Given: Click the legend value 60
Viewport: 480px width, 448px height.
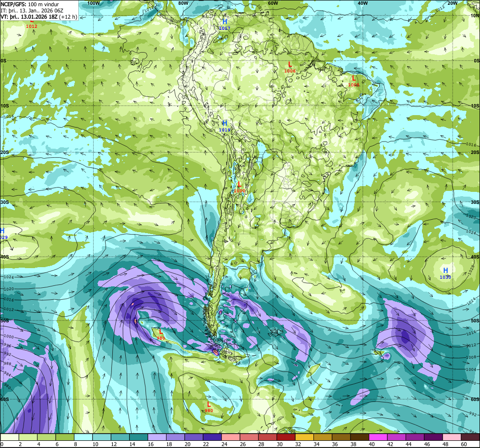Looking at the screenshot, I should [464, 444].
